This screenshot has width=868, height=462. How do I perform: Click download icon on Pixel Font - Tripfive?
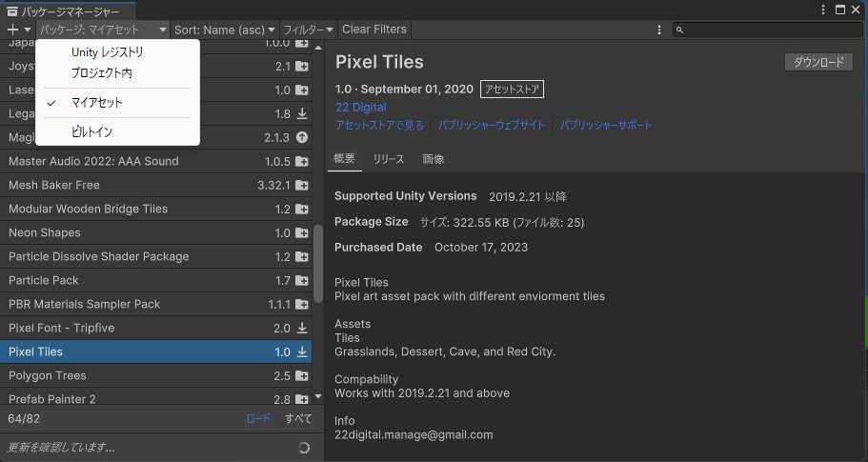coord(302,328)
